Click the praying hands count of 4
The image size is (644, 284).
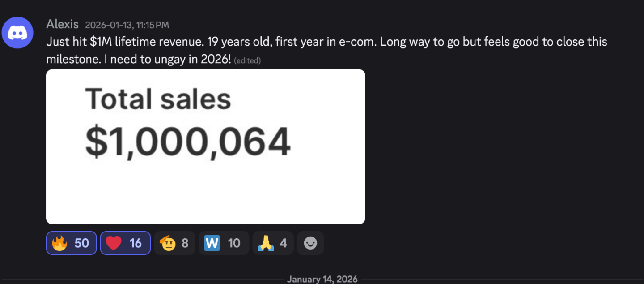(283, 243)
